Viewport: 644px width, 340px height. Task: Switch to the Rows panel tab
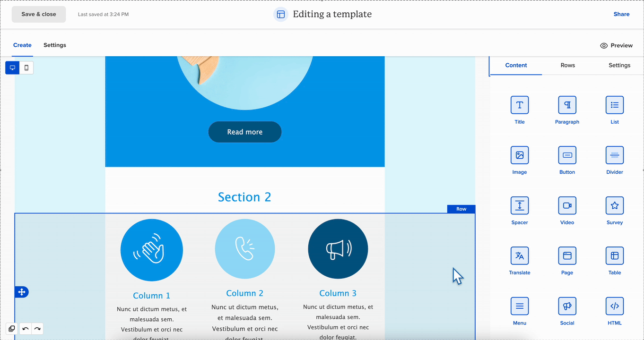click(x=568, y=65)
